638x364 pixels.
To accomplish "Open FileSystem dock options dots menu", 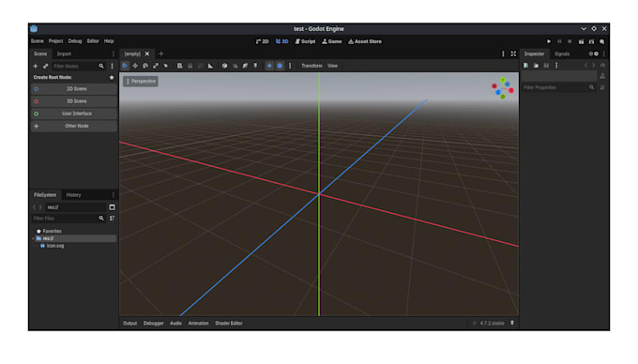I will pyautogui.click(x=114, y=195).
